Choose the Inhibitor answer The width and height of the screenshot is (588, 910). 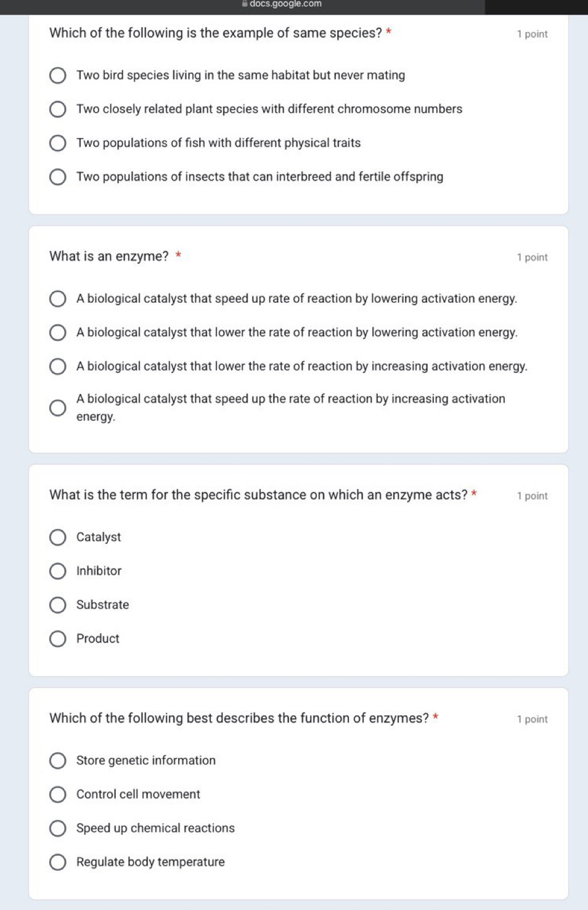[57, 572]
